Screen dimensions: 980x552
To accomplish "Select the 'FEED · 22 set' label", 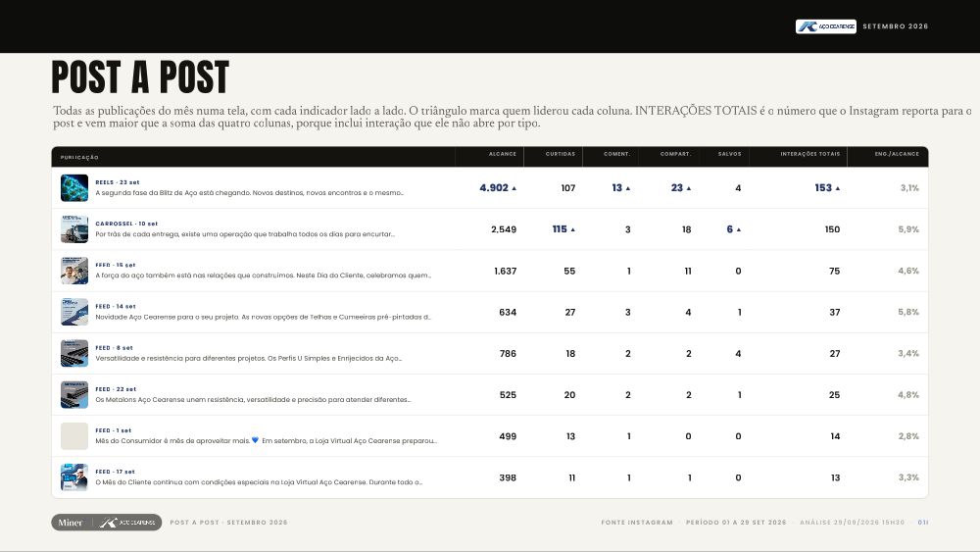I will (x=116, y=389).
